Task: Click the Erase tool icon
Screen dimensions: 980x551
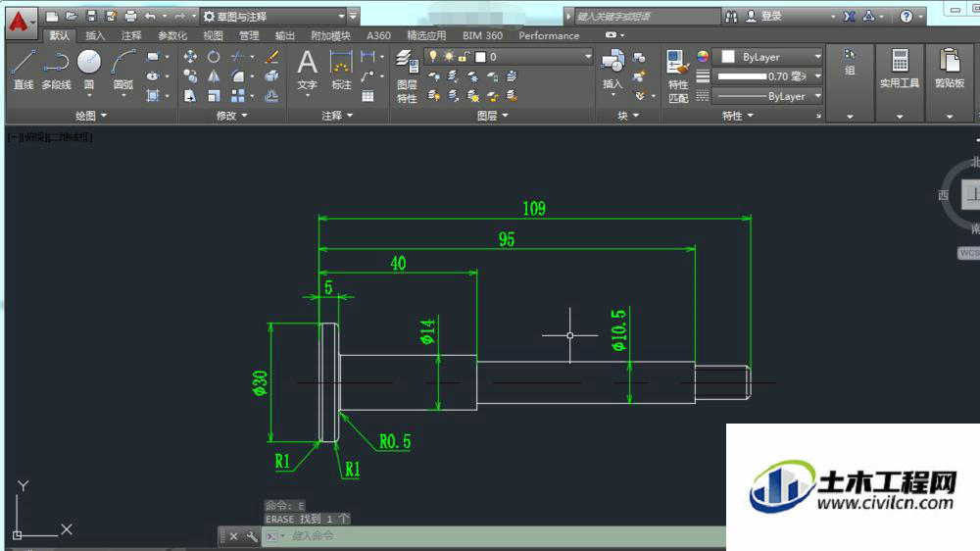Action: click(271, 57)
